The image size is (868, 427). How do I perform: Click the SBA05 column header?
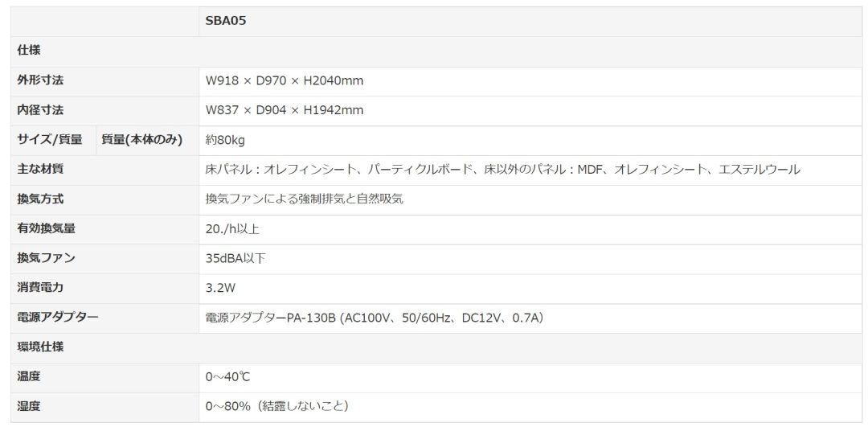(x=226, y=22)
